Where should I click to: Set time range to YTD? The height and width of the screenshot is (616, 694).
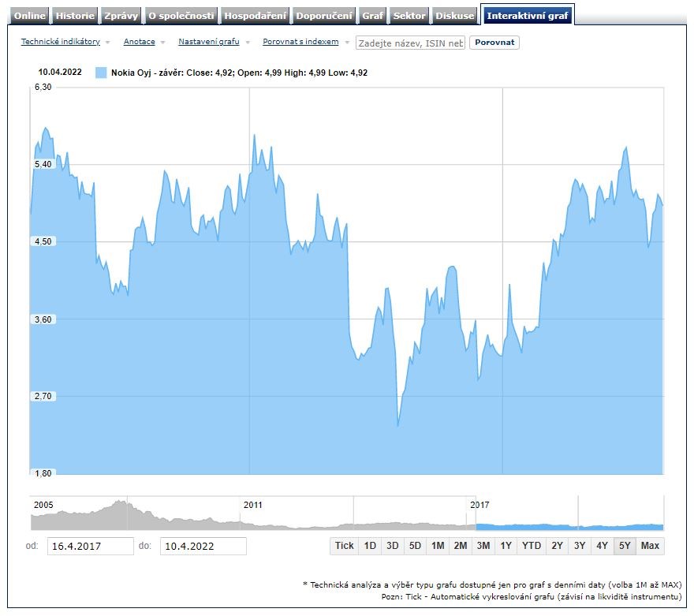532,546
